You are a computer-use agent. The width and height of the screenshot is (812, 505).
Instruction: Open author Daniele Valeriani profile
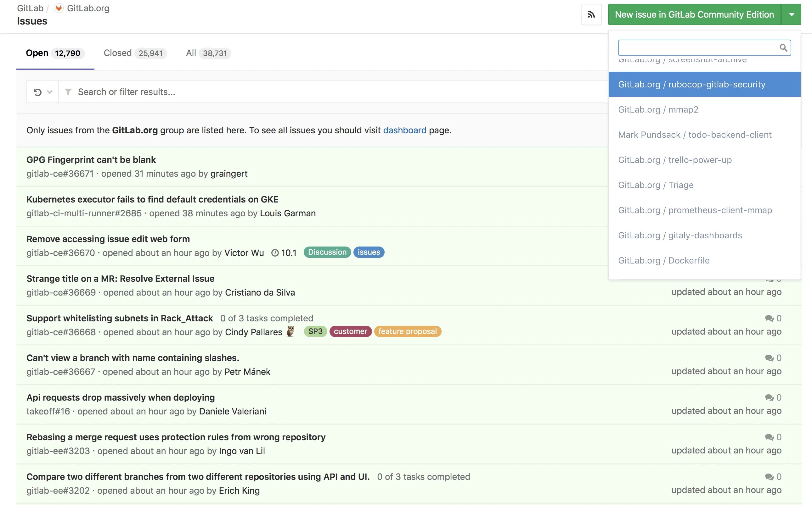click(x=232, y=412)
